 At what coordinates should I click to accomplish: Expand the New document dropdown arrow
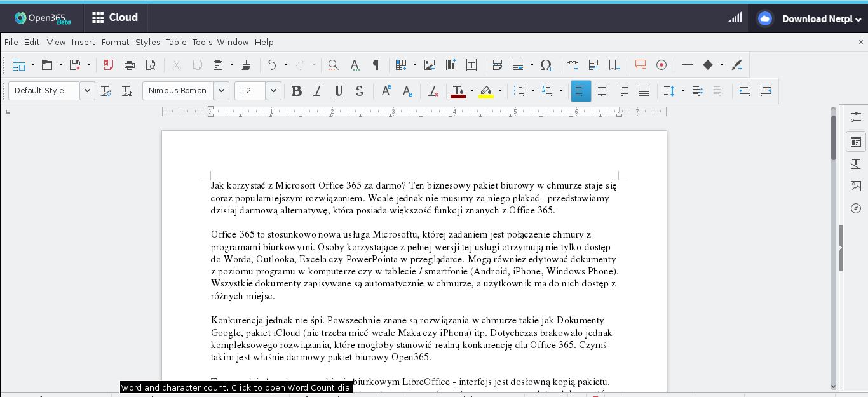click(x=33, y=65)
